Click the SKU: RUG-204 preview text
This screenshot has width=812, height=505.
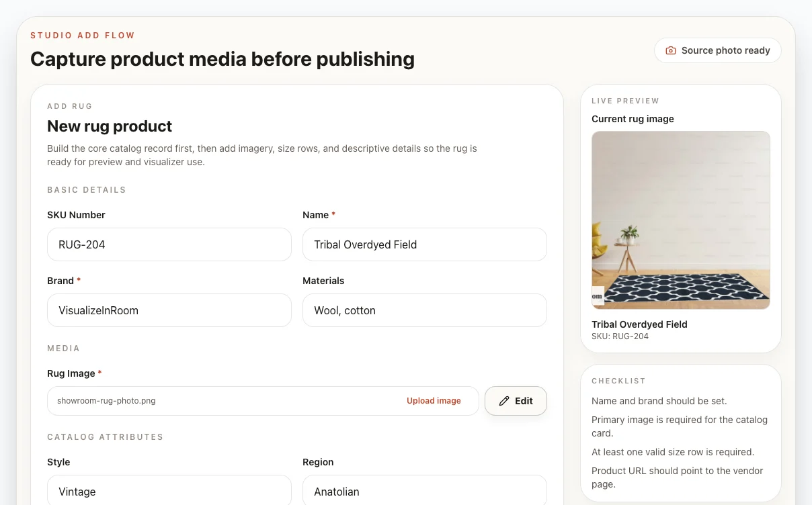620,336
